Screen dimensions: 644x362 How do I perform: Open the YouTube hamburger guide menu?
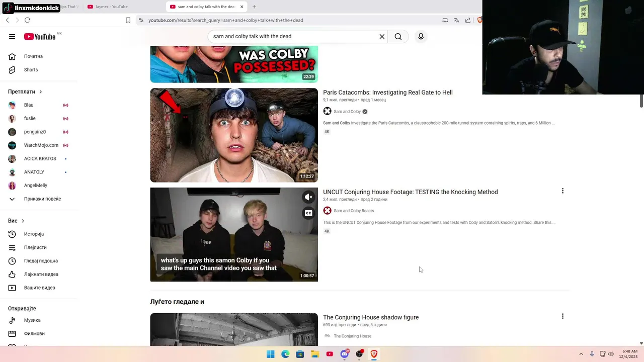[12, 36]
